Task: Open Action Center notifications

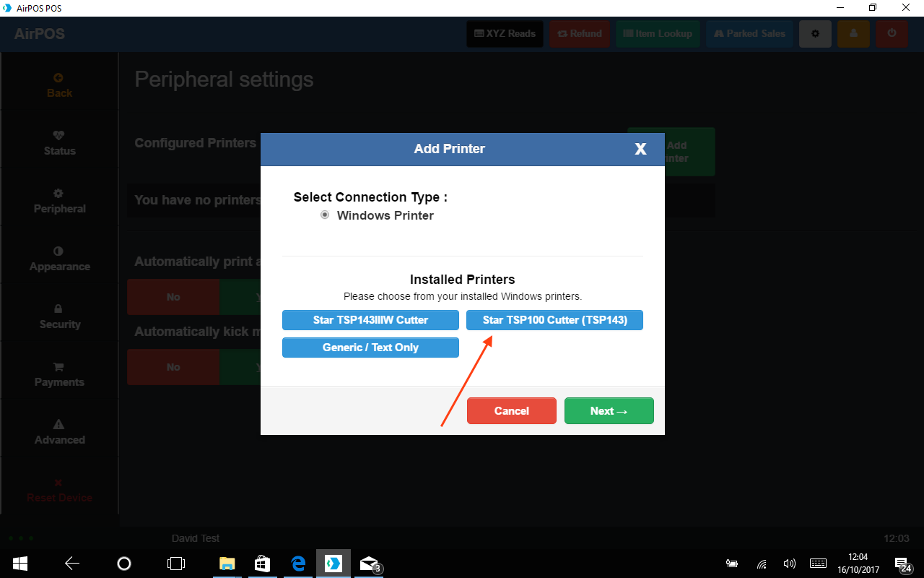Action: pyautogui.click(x=904, y=564)
